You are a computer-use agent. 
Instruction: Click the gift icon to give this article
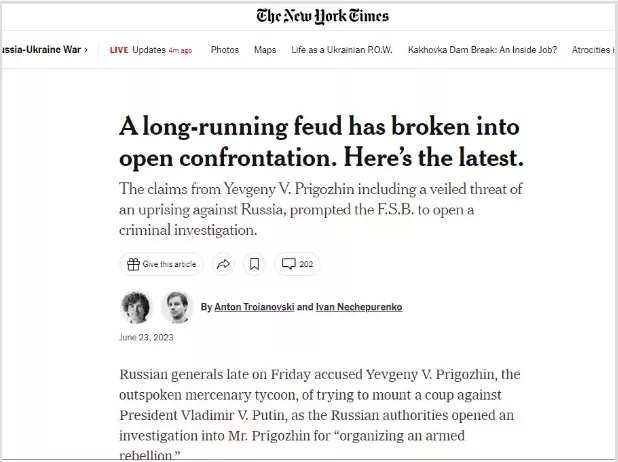pos(132,264)
